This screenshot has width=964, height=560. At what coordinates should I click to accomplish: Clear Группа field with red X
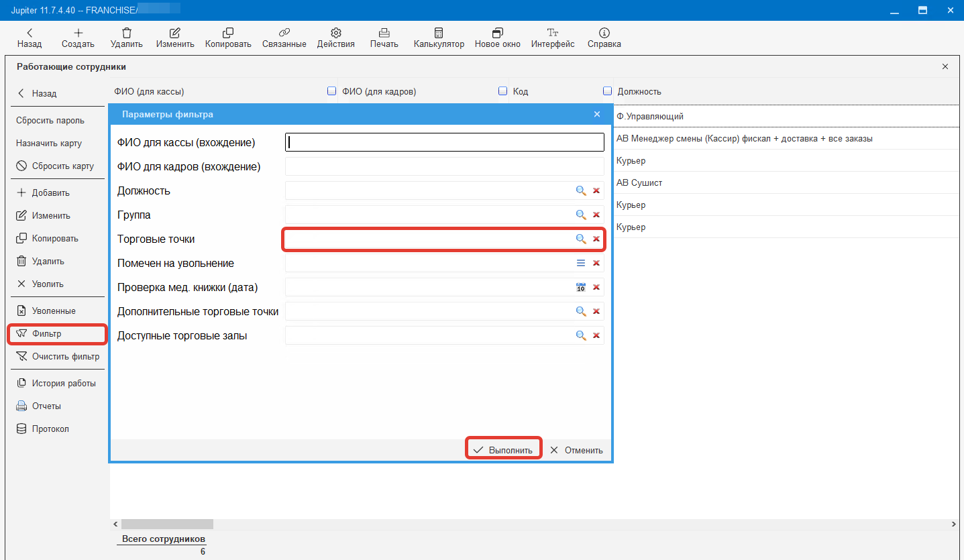click(x=596, y=215)
